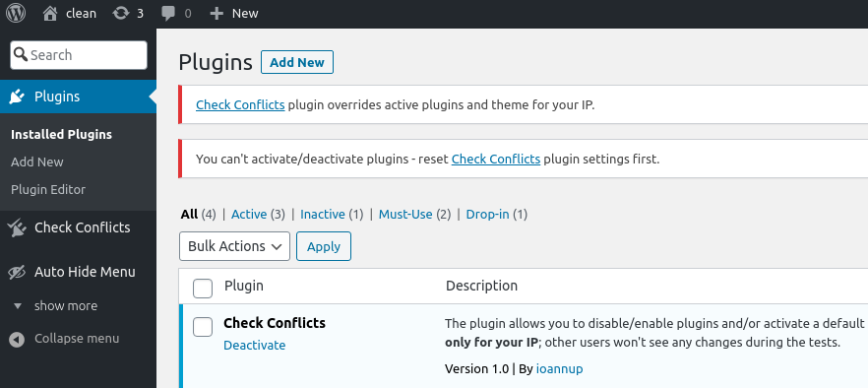The height and width of the screenshot is (388, 868).
Task: Filter plugins by the Must-Use tab
Action: click(405, 215)
